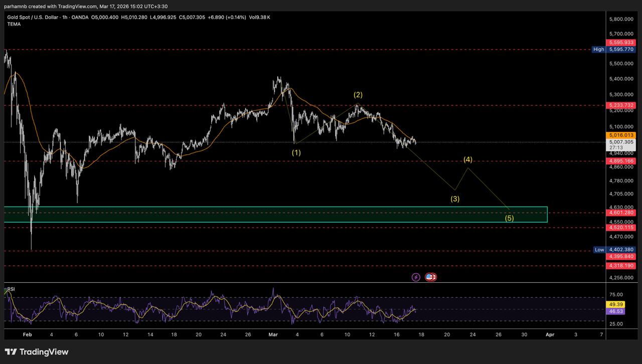The height and width of the screenshot is (364, 642).
Task: Click the purple 46.53 RSI value label
Action: pyautogui.click(x=615, y=311)
